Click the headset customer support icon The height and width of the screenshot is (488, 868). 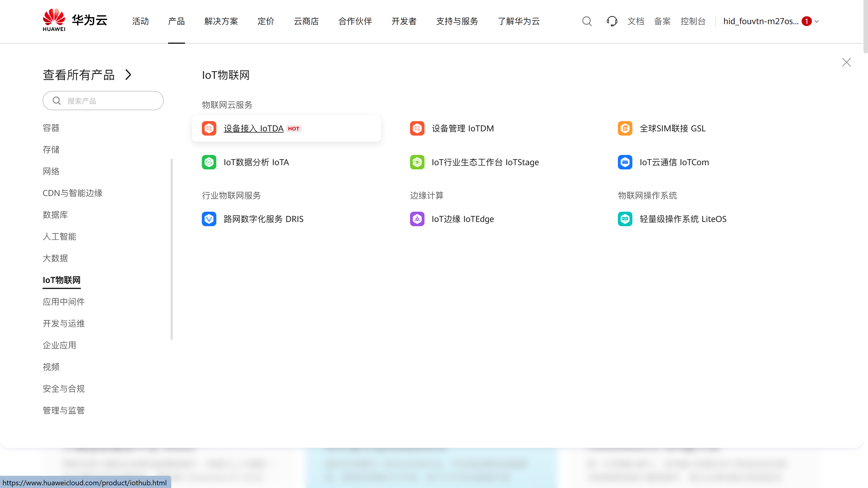(612, 21)
